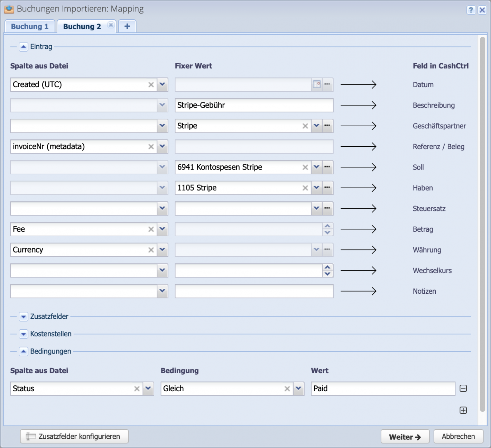Open help via the question mark icon

[x=471, y=10]
